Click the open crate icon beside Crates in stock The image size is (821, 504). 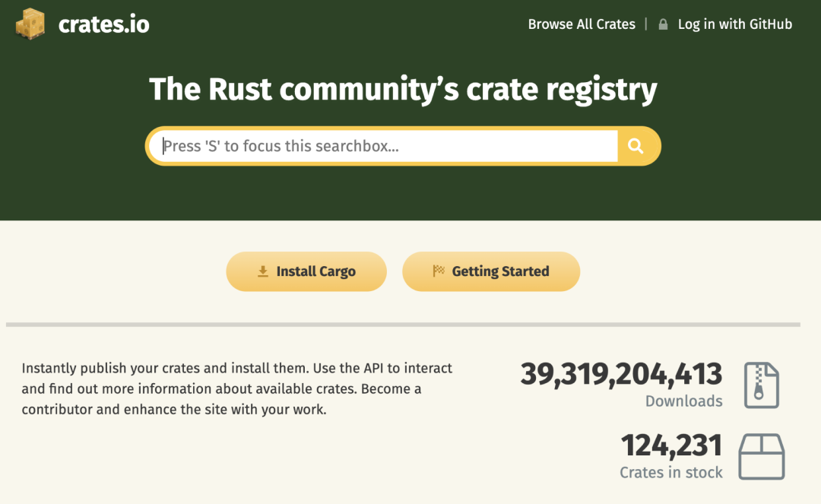761,456
